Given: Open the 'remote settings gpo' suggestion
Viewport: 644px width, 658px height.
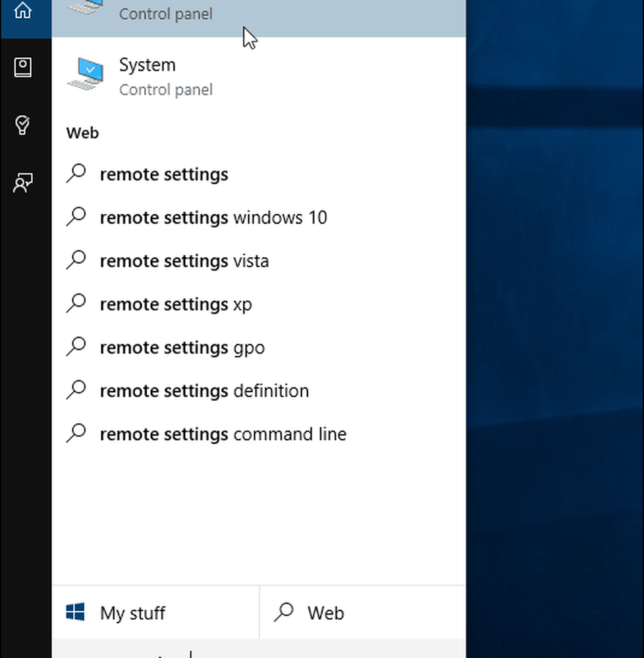Looking at the screenshot, I should (182, 347).
